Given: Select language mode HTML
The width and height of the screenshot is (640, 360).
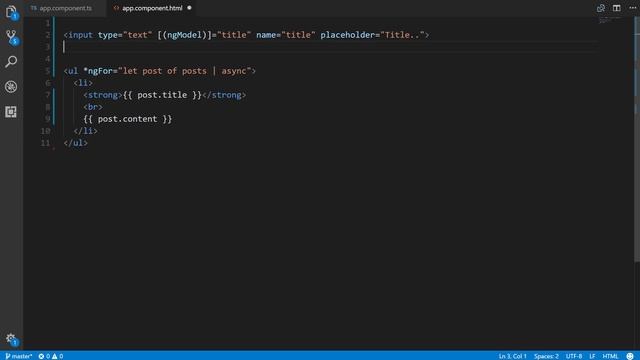Looking at the screenshot, I should point(610,356).
